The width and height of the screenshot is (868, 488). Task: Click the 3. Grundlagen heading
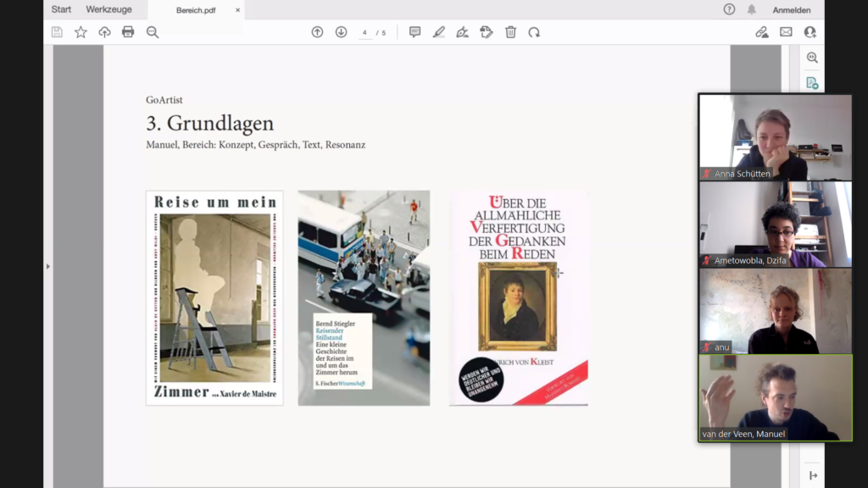(210, 123)
